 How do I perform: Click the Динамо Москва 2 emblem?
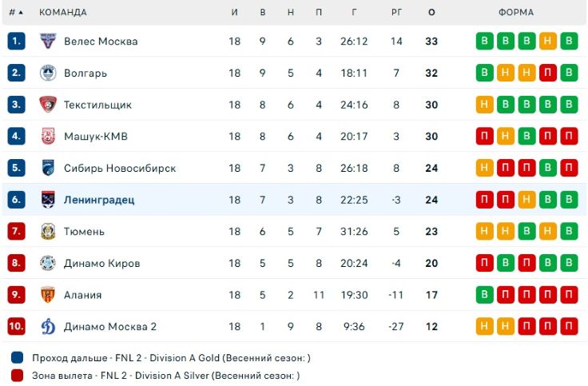click(48, 326)
